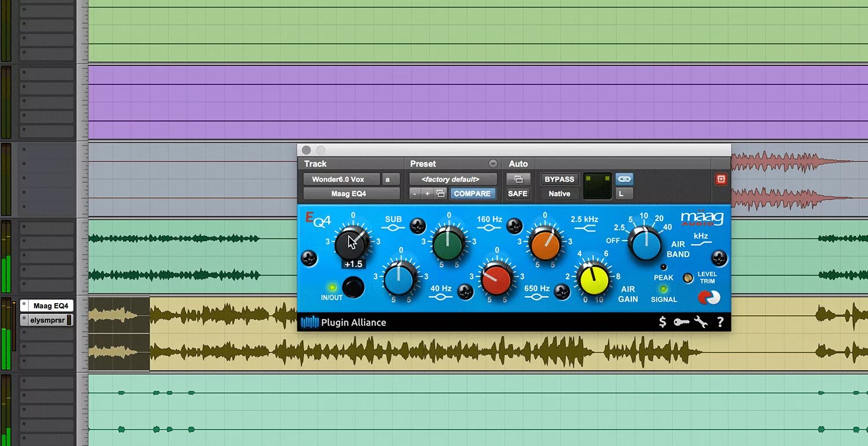Screen dimensions: 868x446
Task: Click the green SIGNAL LED
Action: click(x=663, y=289)
